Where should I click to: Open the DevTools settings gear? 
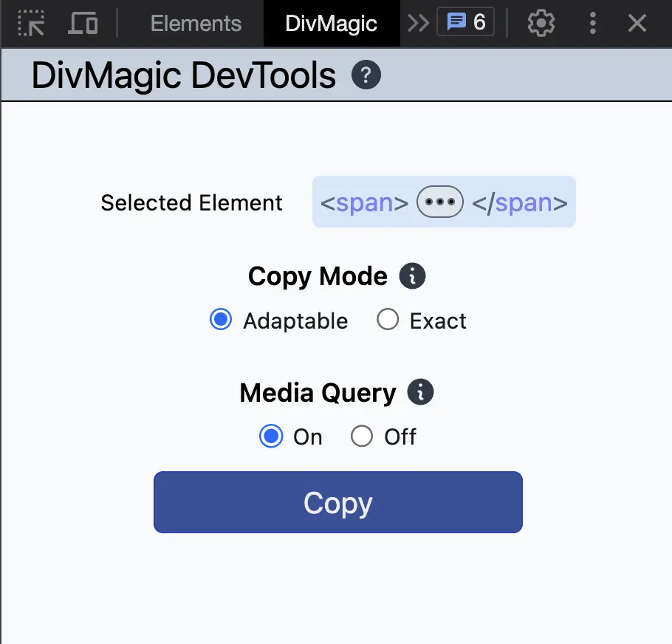541,23
